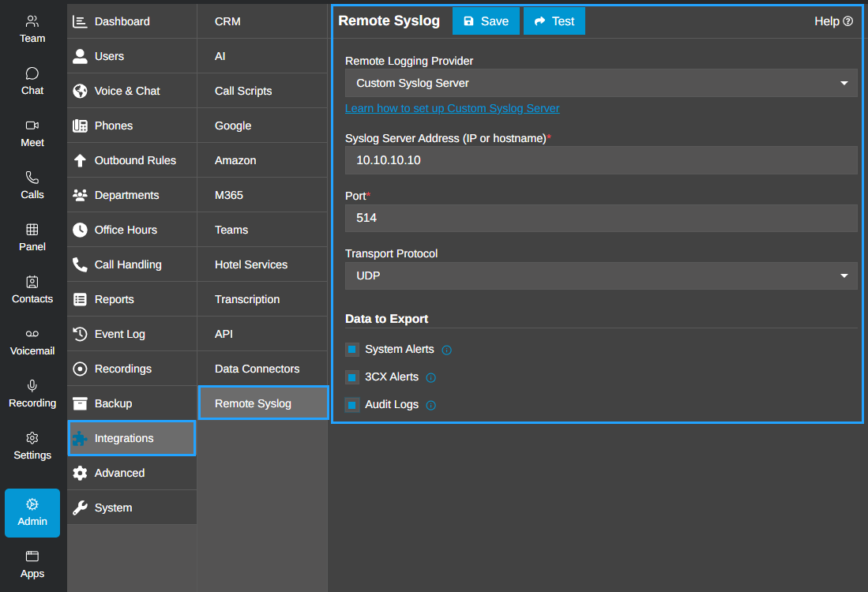This screenshot has width=868, height=592.
Task: Open the AI integration menu item
Action: point(262,56)
